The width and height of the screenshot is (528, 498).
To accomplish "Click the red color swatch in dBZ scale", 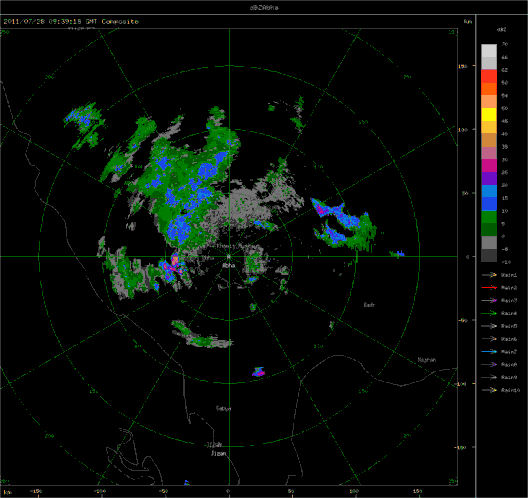I will click(x=489, y=76).
